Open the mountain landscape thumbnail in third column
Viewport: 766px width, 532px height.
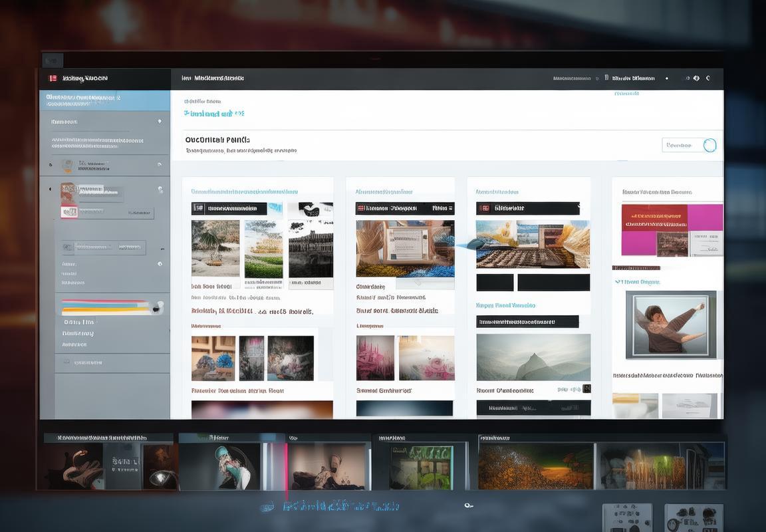(533, 357)
